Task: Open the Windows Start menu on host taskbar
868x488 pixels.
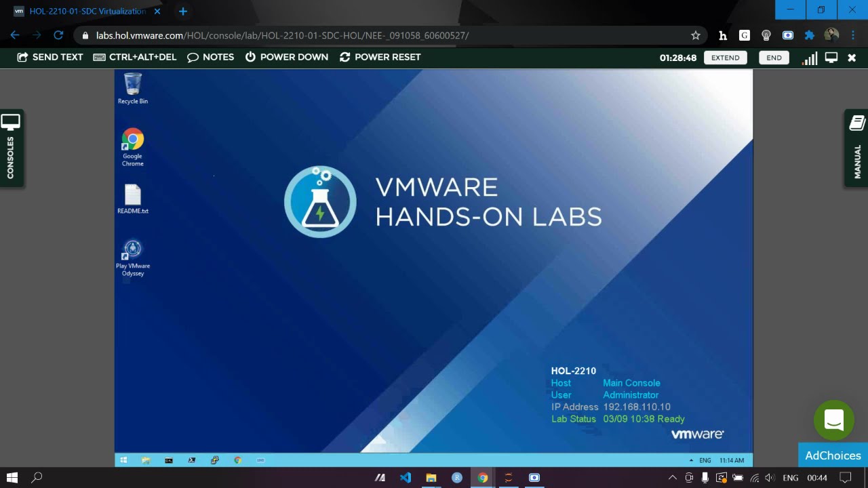Action: tap(12, 478)
